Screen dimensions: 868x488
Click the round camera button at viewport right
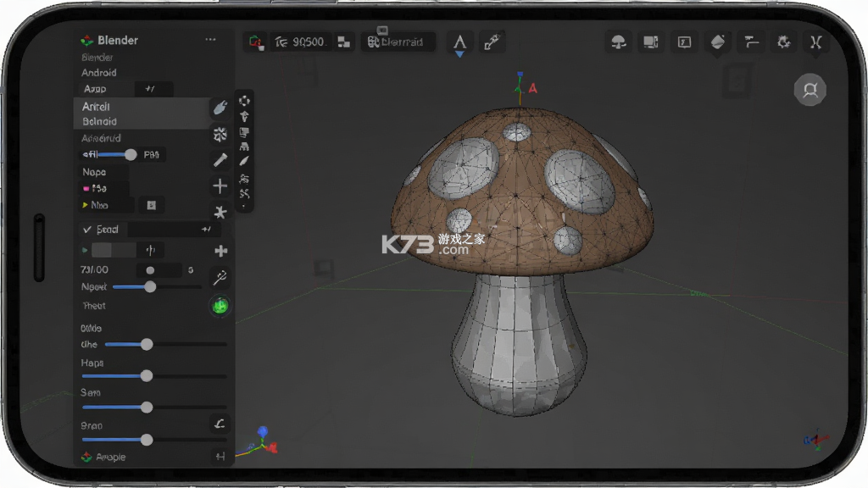(x=810, y=90)
